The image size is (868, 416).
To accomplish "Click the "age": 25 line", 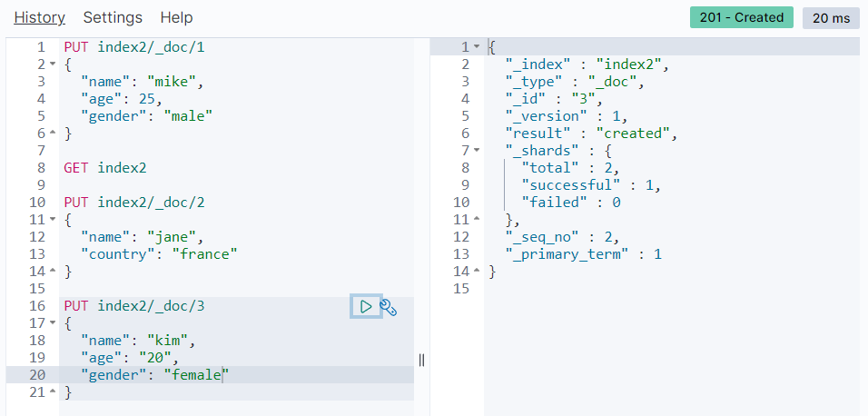I will (122, 99).
